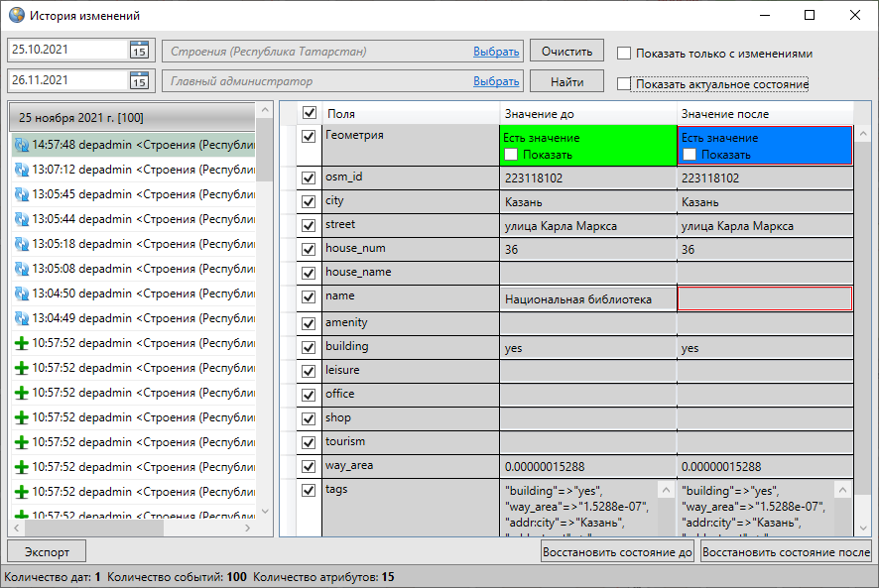This screenshot has width=879, height=588.
Task: Open calendar picker for end date 26.11.2021
Action: (138, 81)
